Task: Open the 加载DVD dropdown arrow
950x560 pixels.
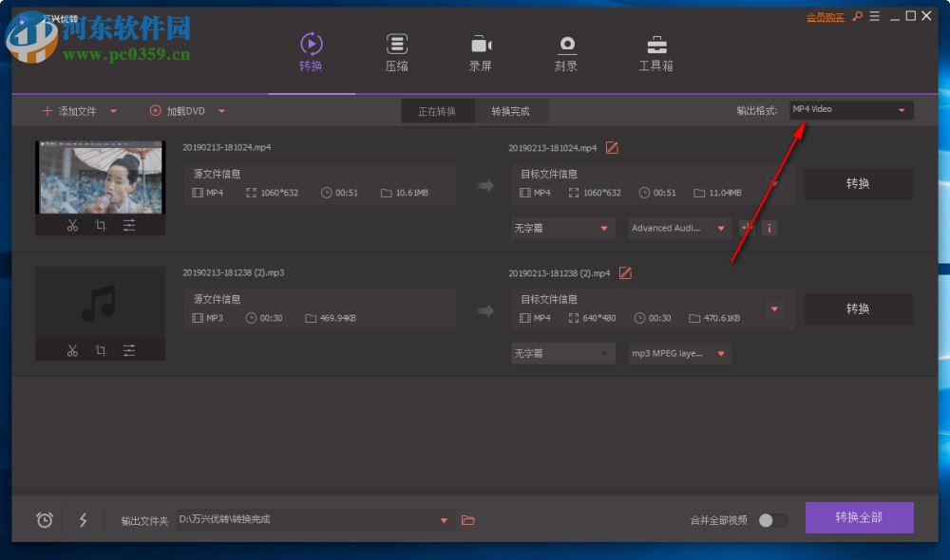Action: click(221, 111)
